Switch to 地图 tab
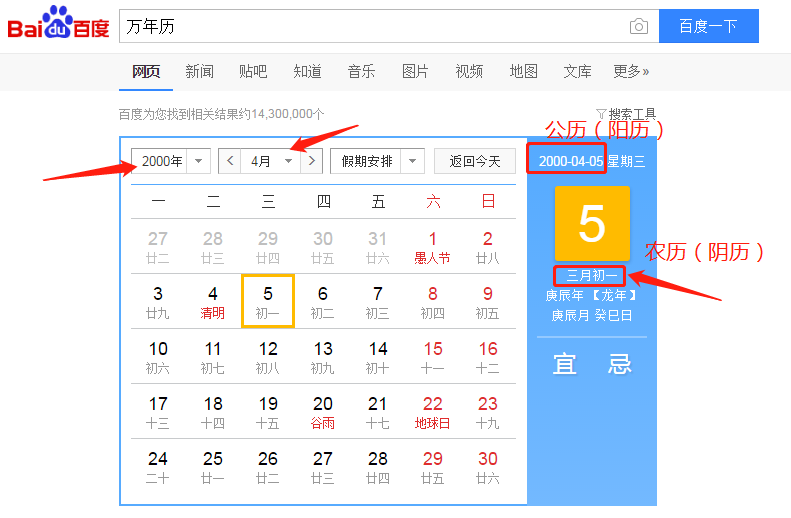Screen dimensions: 791x518 (523, 72)
